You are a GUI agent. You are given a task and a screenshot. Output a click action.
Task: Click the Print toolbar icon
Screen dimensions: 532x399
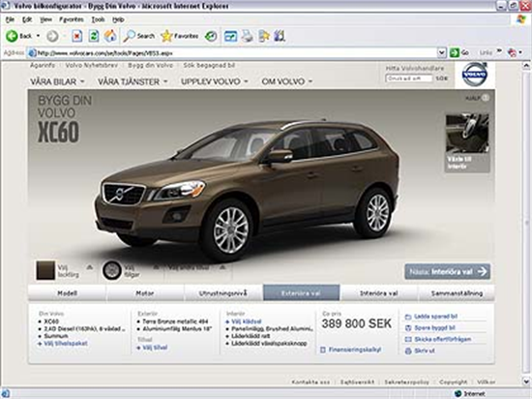[x=248, y=36]
